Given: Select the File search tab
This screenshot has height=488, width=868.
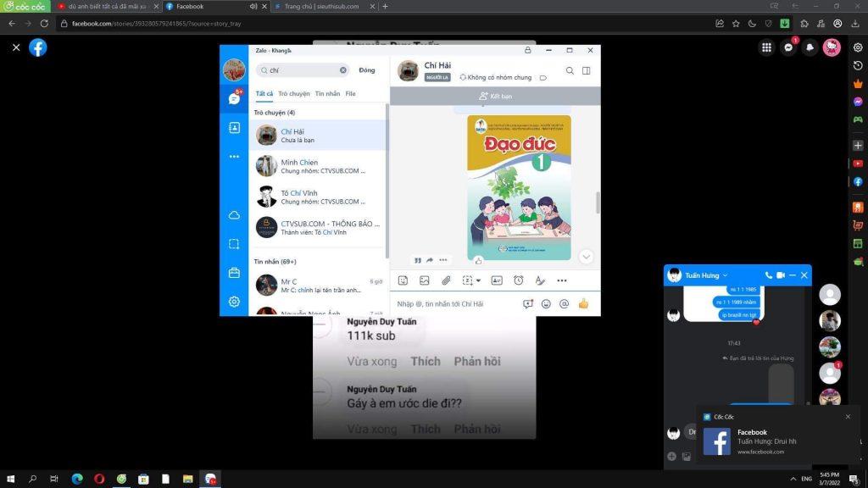Looking at the screenshot, I should [x=350, y=94].
